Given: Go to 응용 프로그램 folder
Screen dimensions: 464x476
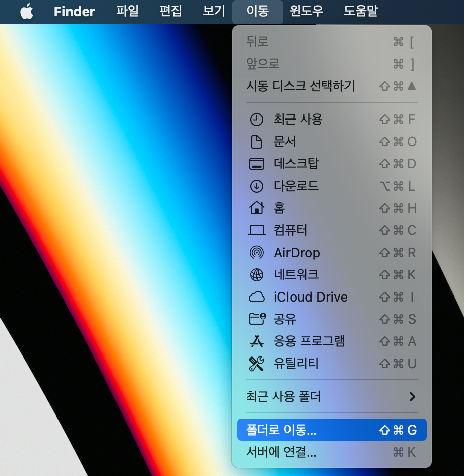Looking at the screenshot, I should [331, 341].
